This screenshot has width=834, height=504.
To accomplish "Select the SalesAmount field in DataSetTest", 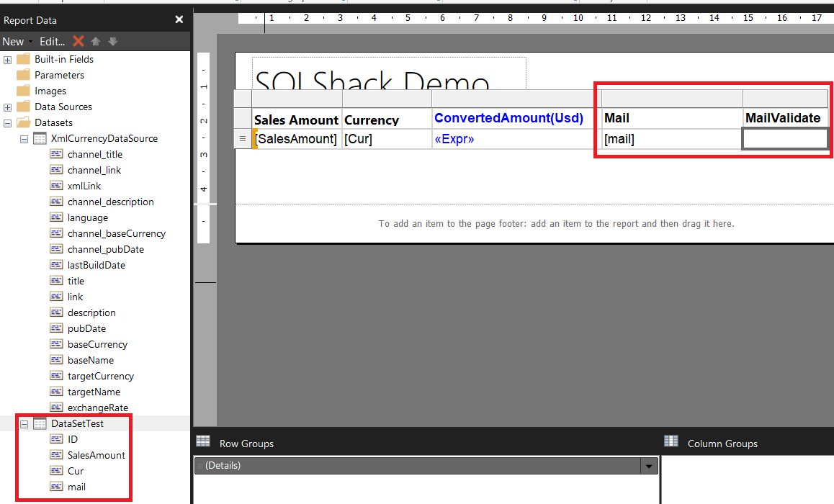I will point(97,455).
